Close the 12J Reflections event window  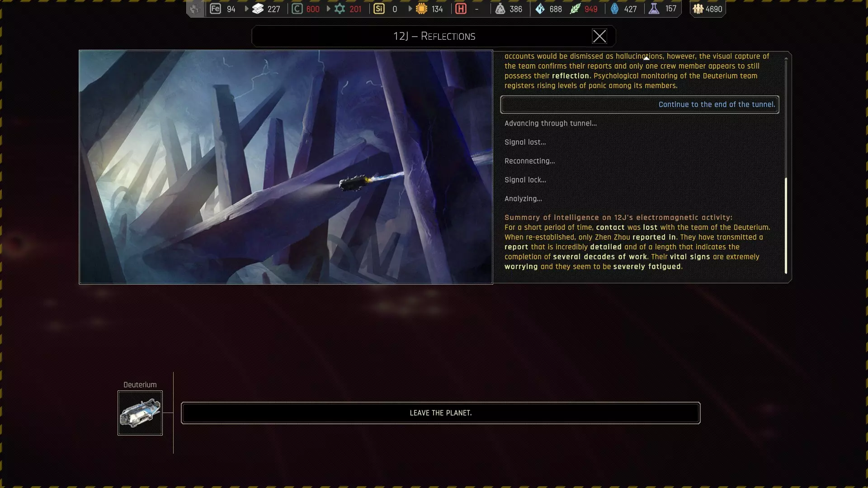pyautogui.click(x=599, y=36)
